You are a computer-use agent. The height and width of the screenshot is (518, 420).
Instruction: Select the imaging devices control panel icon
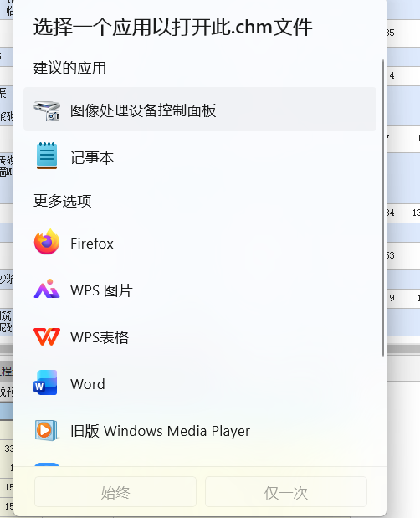(47, 110)
